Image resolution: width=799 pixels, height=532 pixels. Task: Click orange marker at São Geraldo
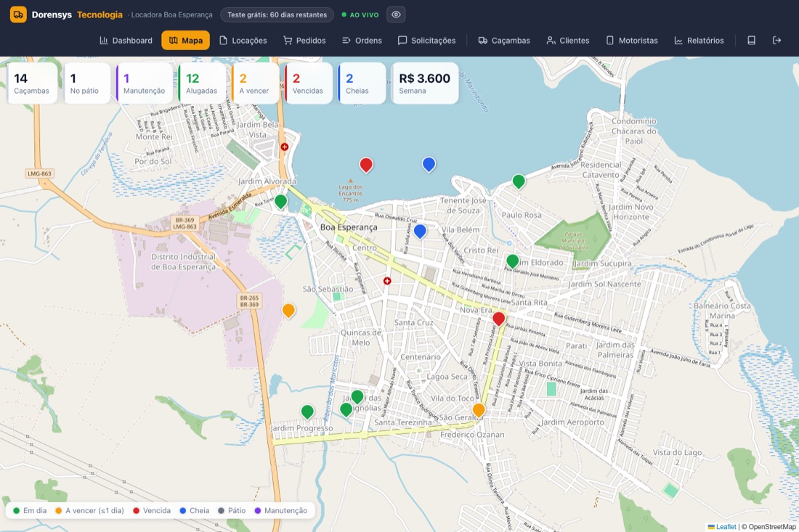pos(479,409)
